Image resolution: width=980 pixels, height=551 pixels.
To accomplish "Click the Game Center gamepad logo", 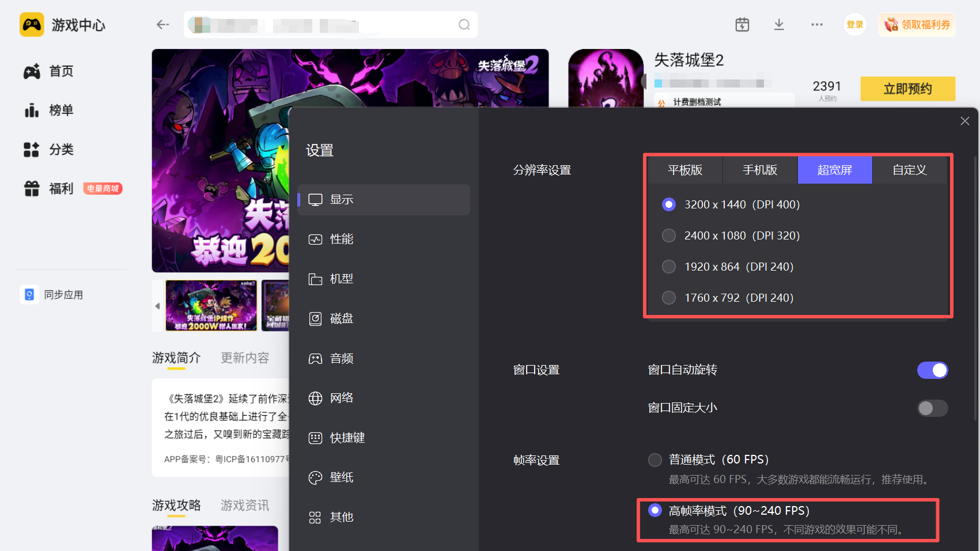I will [x=32, y=25].
